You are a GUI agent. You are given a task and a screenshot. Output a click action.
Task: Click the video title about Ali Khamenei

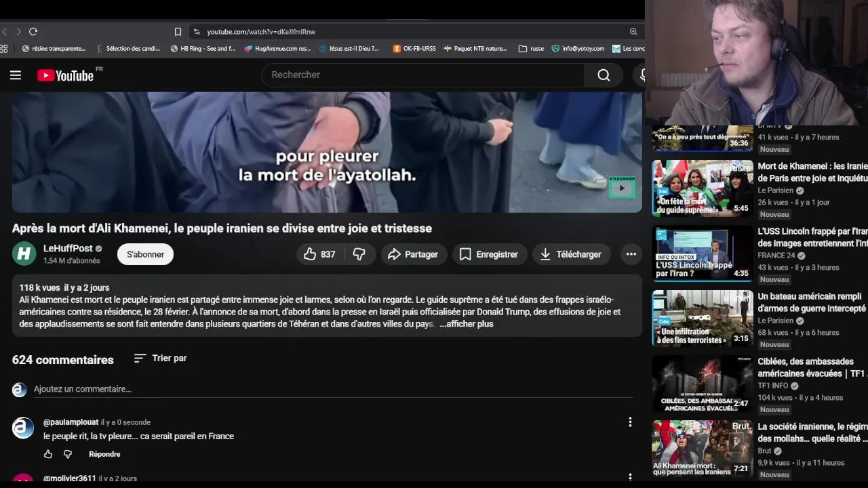(x=222, y=228)
